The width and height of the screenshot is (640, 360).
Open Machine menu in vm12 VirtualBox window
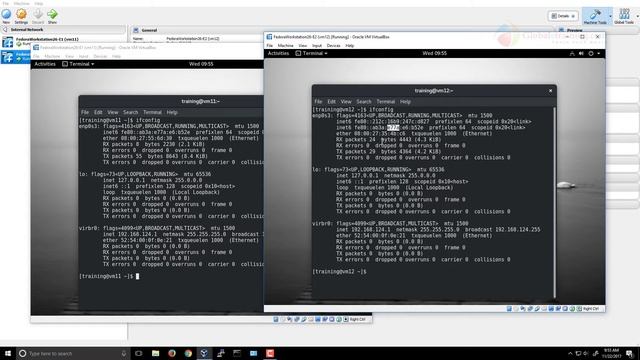[285, 46]
